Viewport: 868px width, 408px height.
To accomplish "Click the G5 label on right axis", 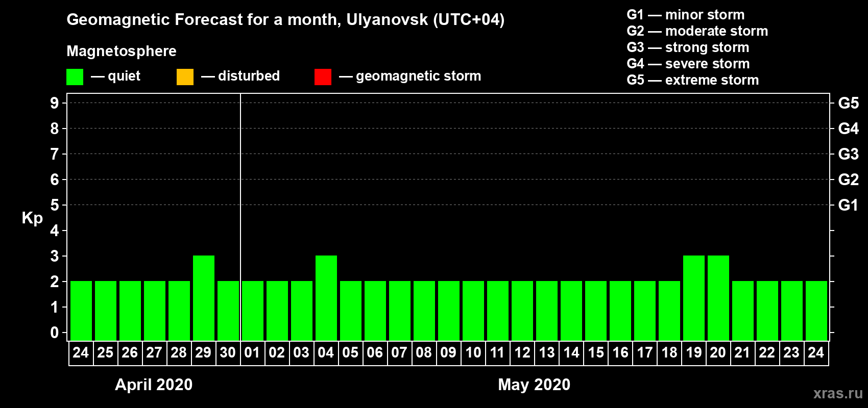I will pos(849,103).
